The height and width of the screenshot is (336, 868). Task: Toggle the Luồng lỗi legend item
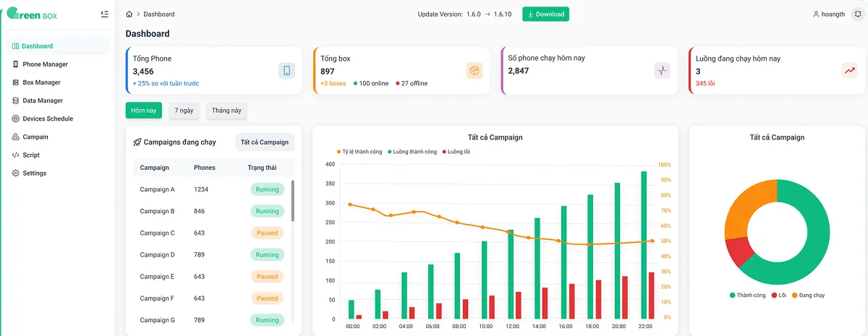click(456, 152)
